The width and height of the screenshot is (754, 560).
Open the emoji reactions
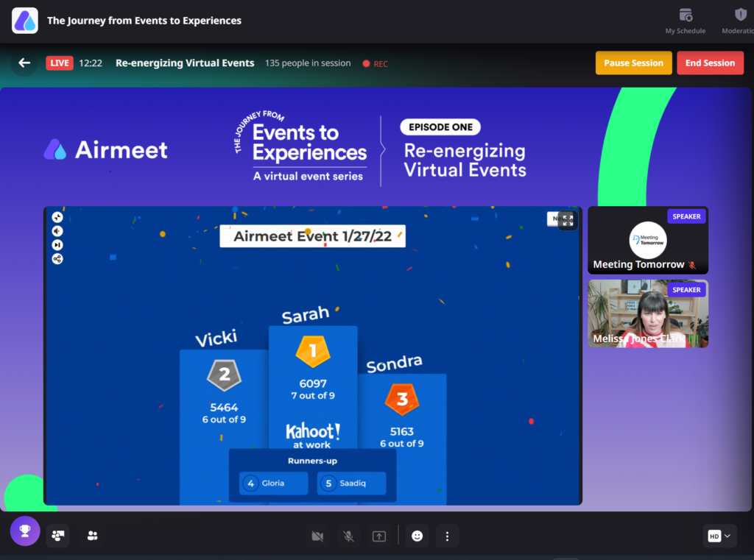click(x=417, y=536)
